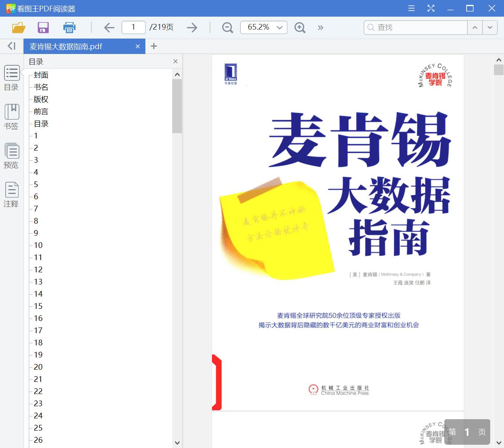Open the 预览 preview panel

pyautogui.click(x=11, y=156)
